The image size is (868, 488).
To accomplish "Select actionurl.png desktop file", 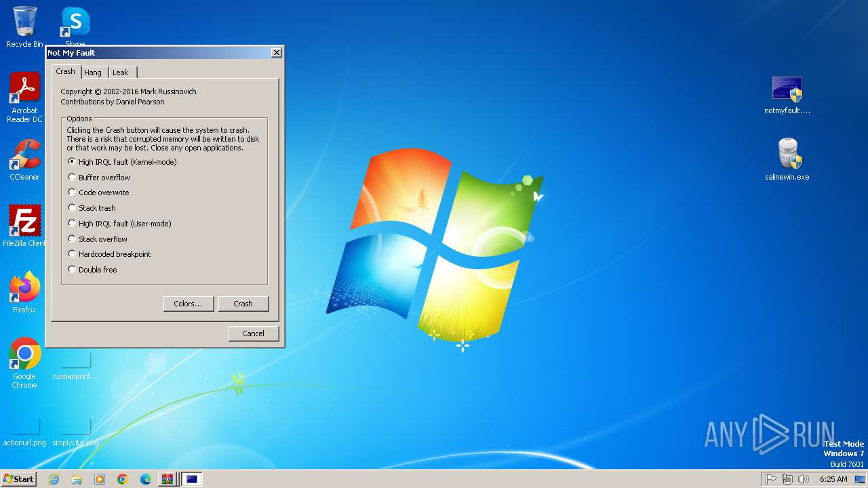I will pyautogui.click(x=24, y=433).
